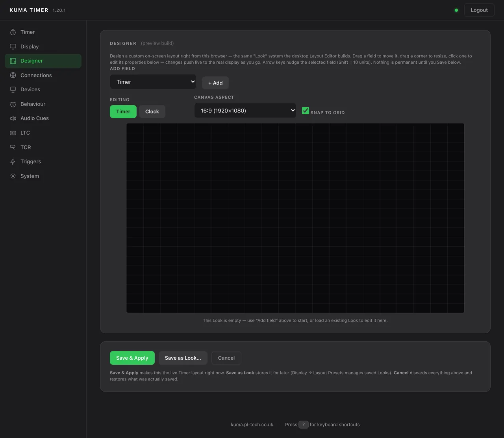Click the LTC timecode icon

pyautogui.click(x=13, y=133)
